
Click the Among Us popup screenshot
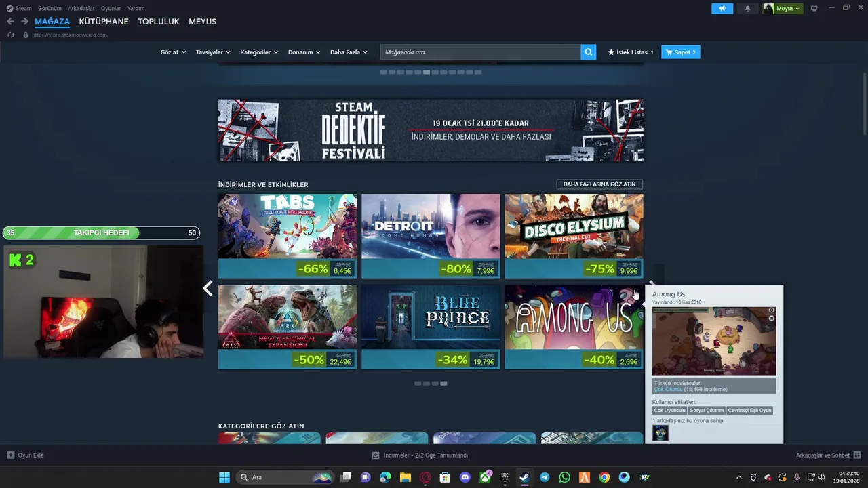coord(714,341)
